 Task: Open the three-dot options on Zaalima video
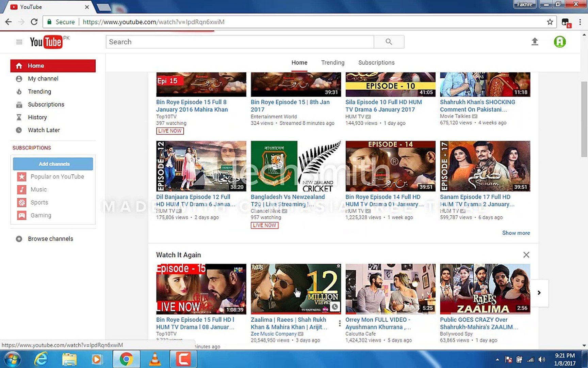(340, 323)
